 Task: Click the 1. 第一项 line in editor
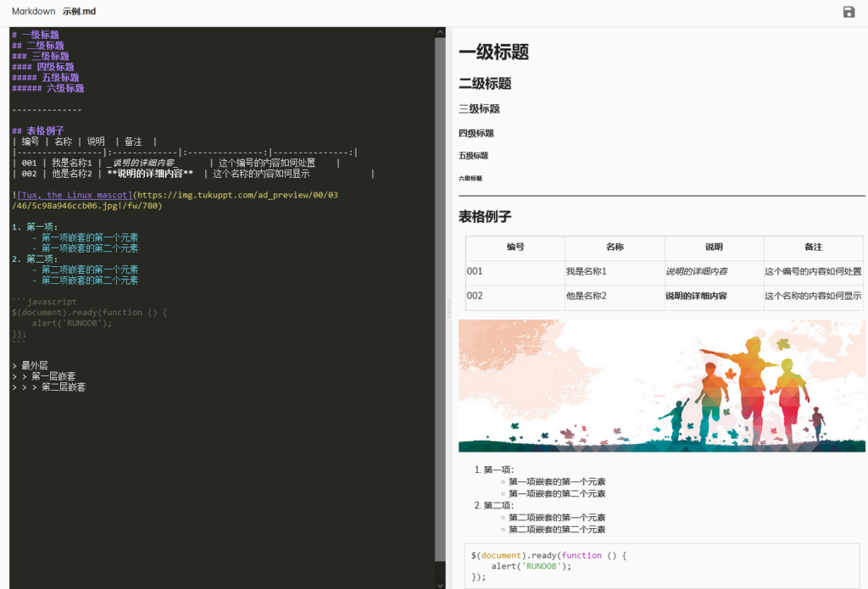35,227
